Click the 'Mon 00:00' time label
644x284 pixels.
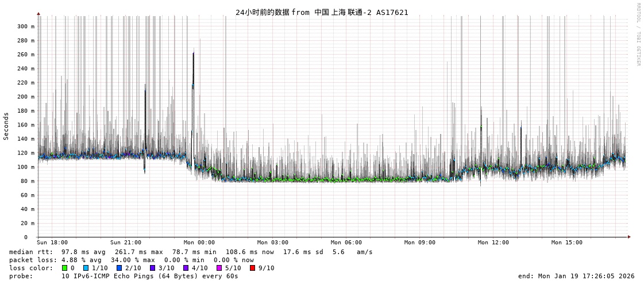(x=199, y=243)
